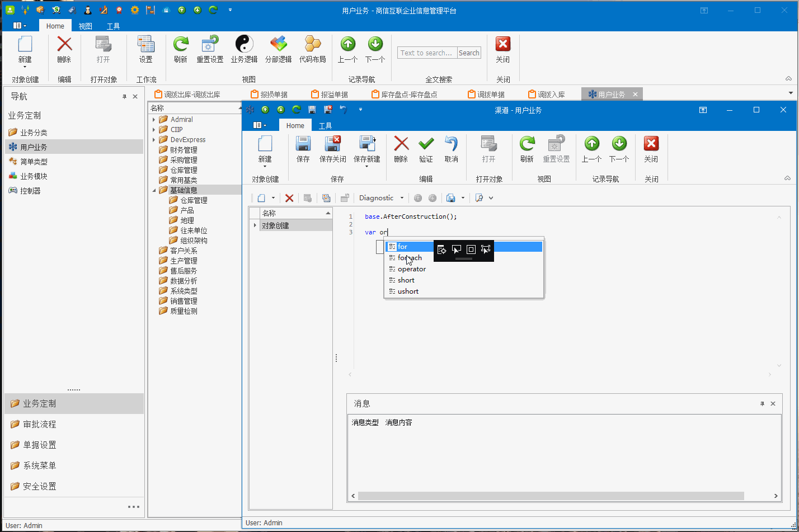Click the save icon in the code editor toolbar

click(451, 198)
